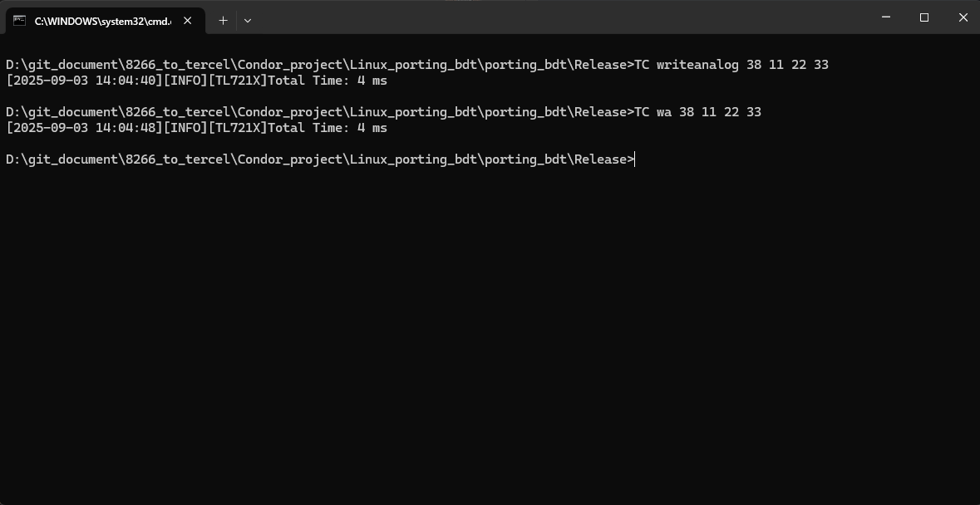Click the 14:04:40 timestamp in the log

coord(129,81)
